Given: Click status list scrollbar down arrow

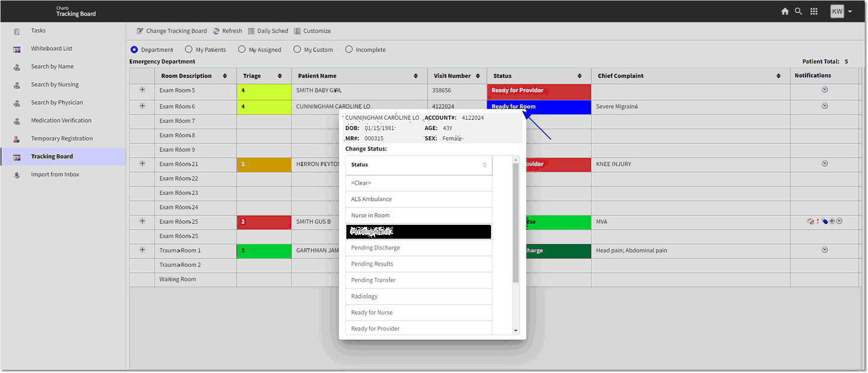Looking at the screenshot, I should point(516,330).
